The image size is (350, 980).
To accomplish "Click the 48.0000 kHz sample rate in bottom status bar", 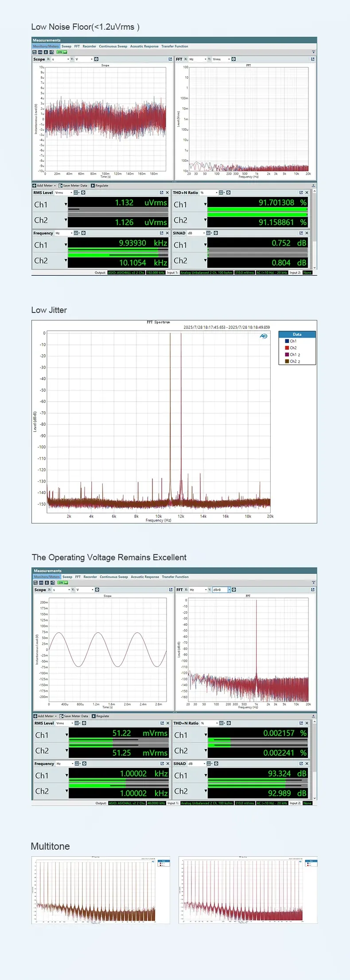I will point(156,803).
